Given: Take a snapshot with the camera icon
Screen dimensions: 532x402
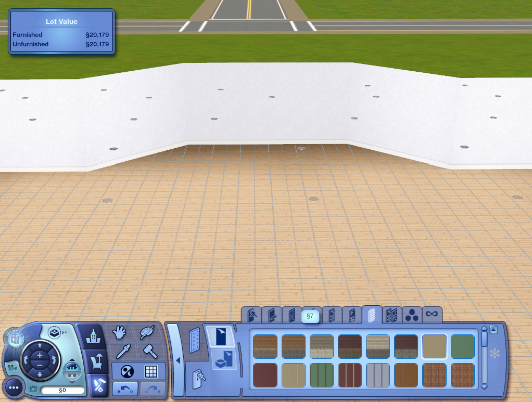Looking at the screenshot, I should coord(33,390).
